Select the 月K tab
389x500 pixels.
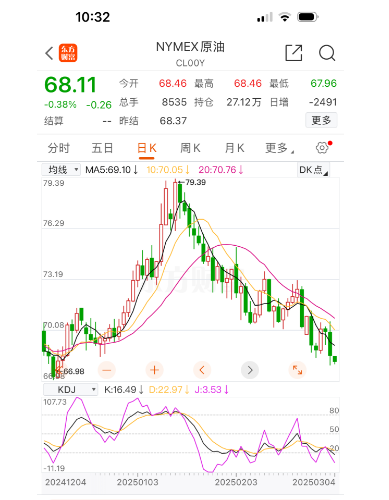tap(234, 148)
